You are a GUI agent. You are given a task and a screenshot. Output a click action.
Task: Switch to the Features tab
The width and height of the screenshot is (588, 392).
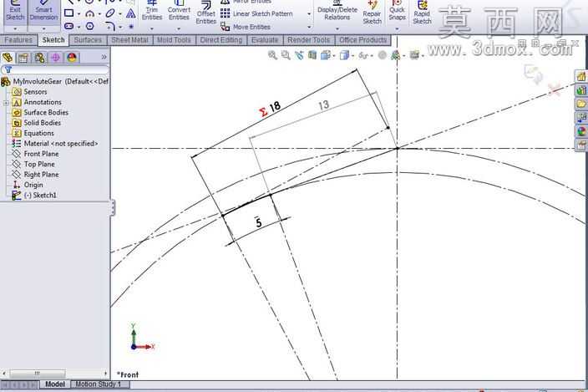click(x=18, y=40)
